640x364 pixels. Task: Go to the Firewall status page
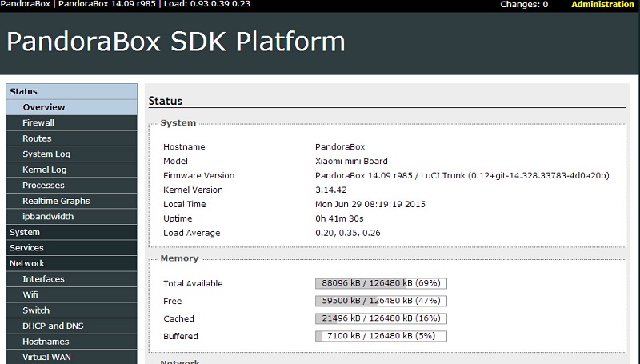tap(71, 123)
